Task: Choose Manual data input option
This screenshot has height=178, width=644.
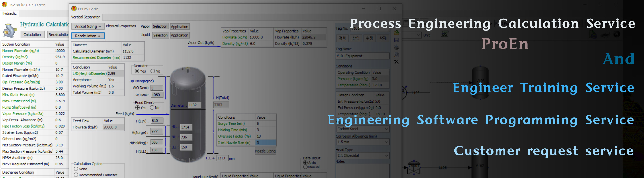Action: tap(305, 167)
